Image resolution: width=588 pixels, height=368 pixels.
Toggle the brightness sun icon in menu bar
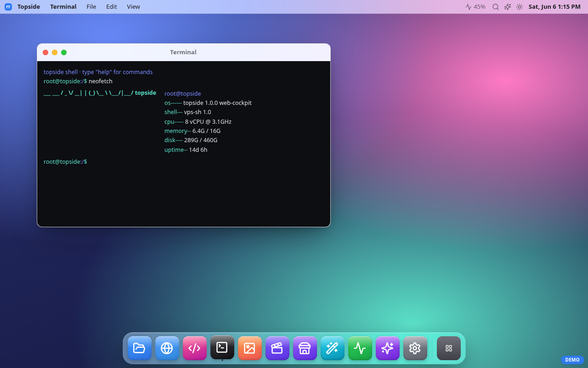pos(520,7)
